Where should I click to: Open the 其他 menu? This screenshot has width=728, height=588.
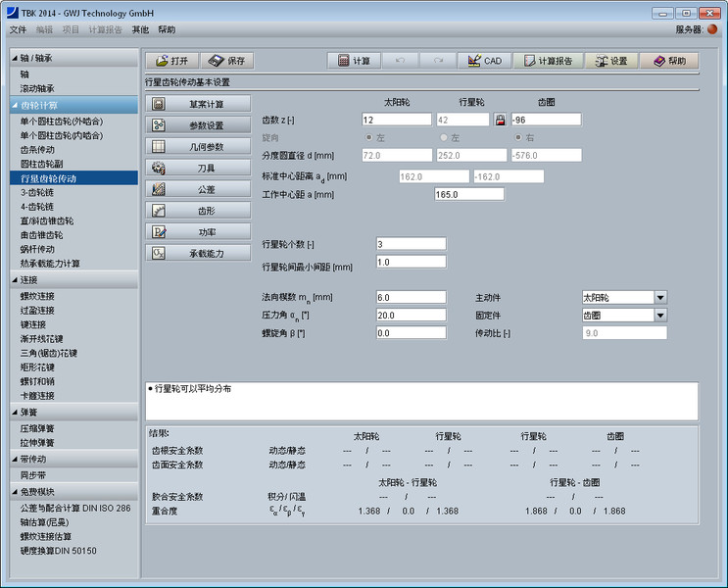pos(140,29)
